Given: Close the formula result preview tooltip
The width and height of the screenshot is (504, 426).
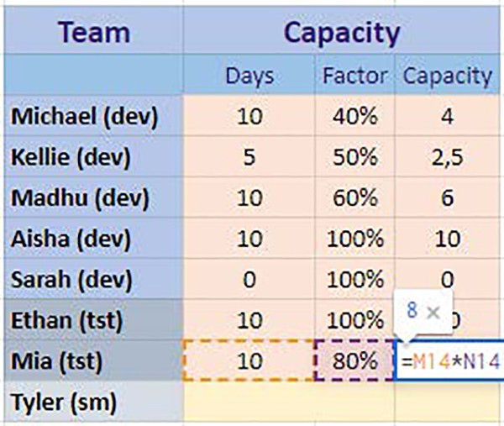Looking at the screenshot, I should point(433,312).
